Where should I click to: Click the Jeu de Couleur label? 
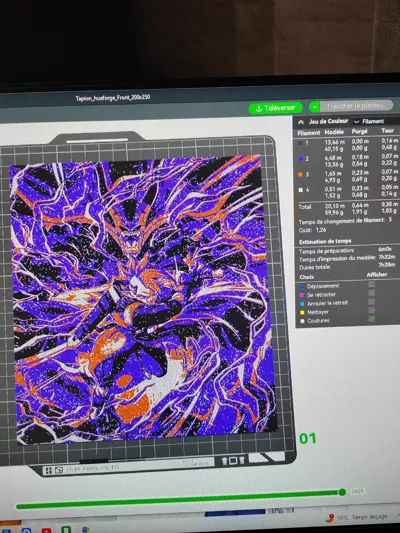[x=328, y=121]
